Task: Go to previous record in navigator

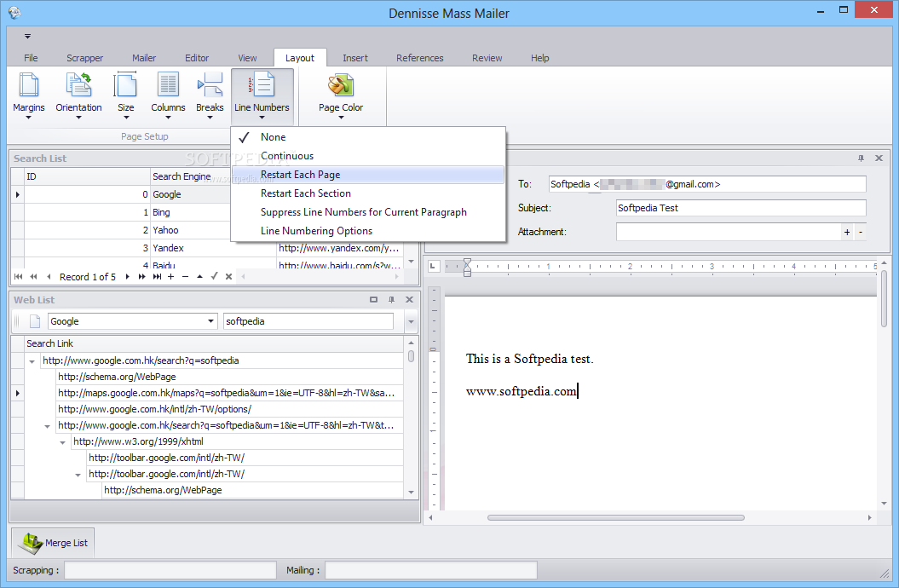Action: (49, 277)
